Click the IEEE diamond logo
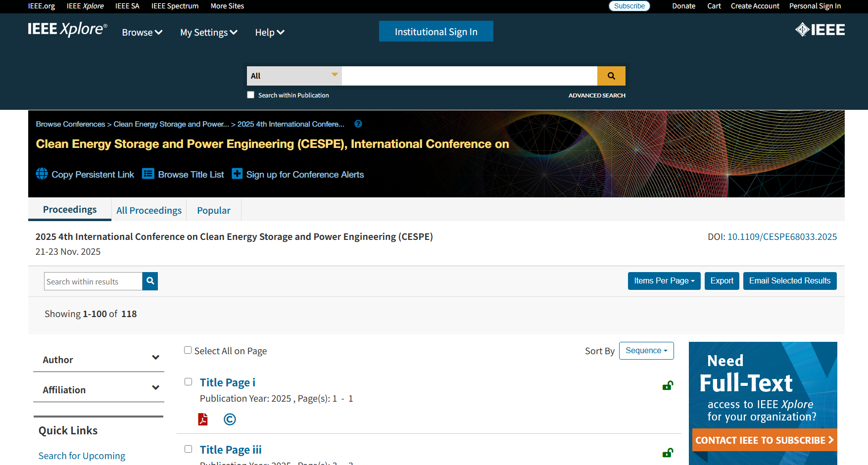 [x=820, y=30]
